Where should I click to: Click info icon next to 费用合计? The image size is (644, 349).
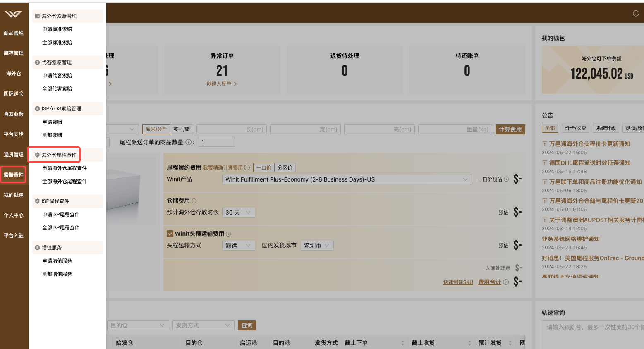click(506, 282)
